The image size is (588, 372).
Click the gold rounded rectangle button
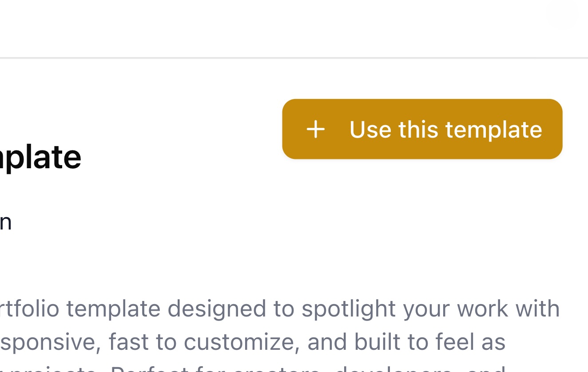tap(422, 129)
